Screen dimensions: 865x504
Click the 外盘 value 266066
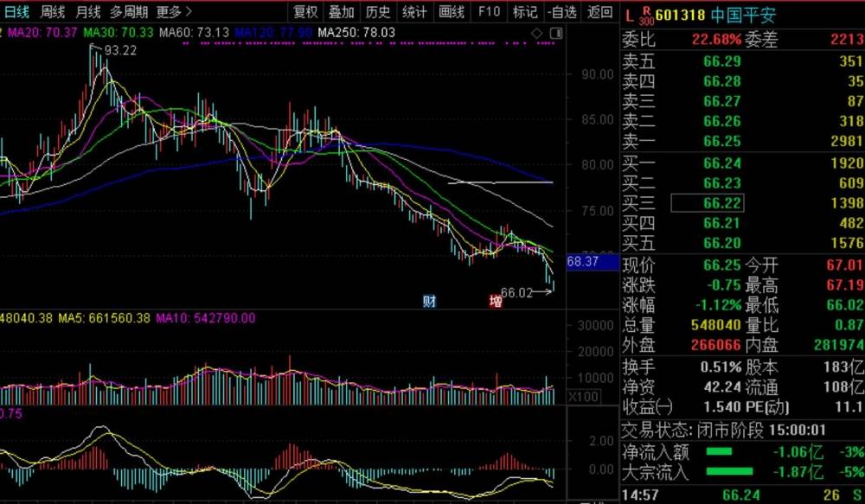pyautogui.click(x=716, y=345)
